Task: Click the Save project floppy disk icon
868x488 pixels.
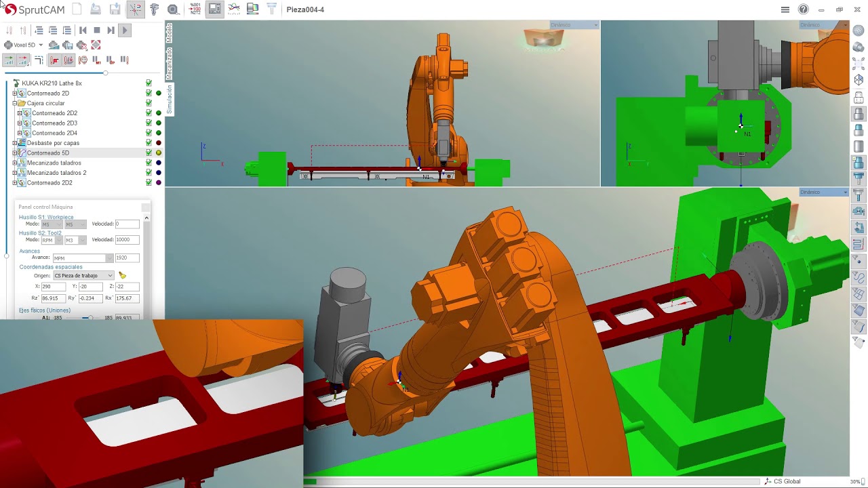Action: [x=115, y=9]
